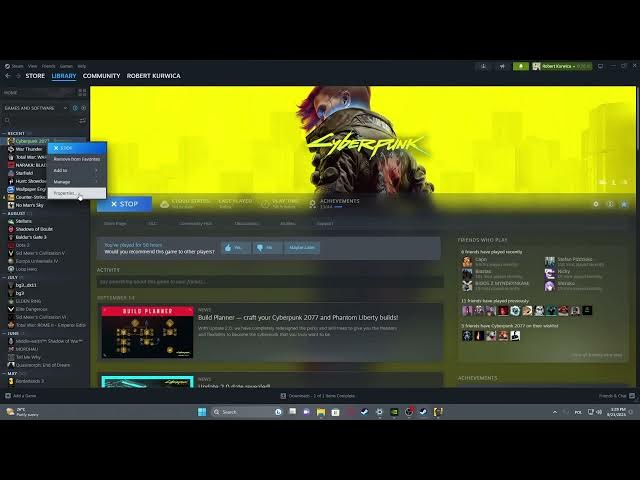Expand the Add to submenu
This screenshot has width=640, height=480.
coord(62,170)
